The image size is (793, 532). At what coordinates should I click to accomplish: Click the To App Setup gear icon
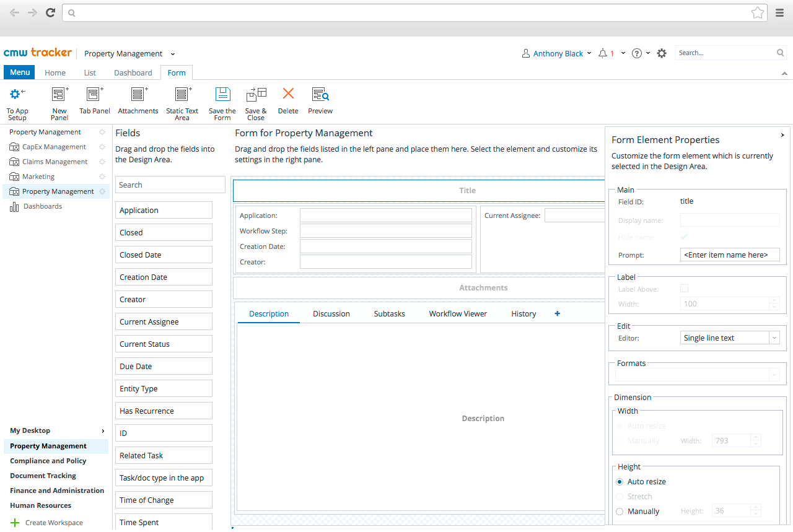tap(17, 94)
